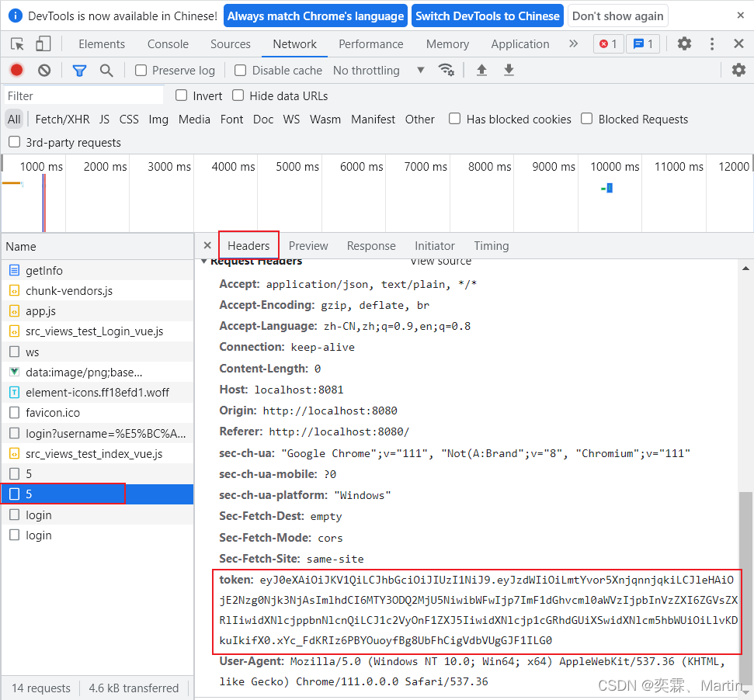Click the element-icons woff font icon
Viewport: 754px width, 700px height.
(x=15, y=393)
